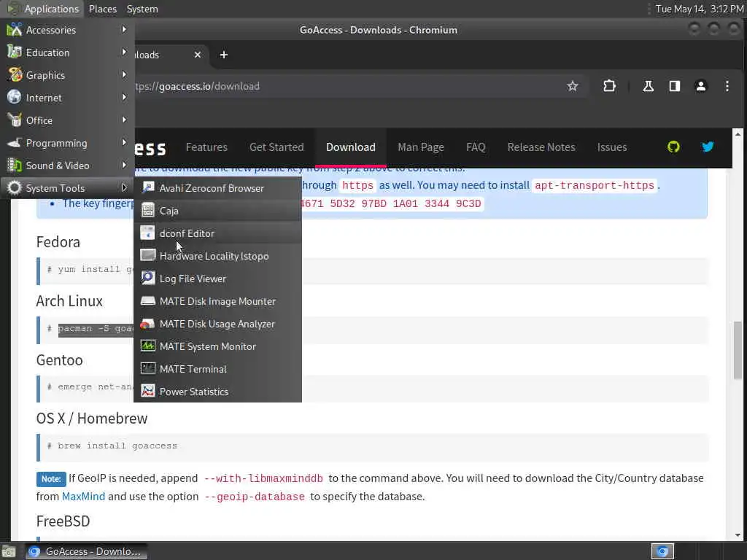Expand the System Tools submenu arrow
The height and width of the screenshot is (560, 747).
coord(124,187)
